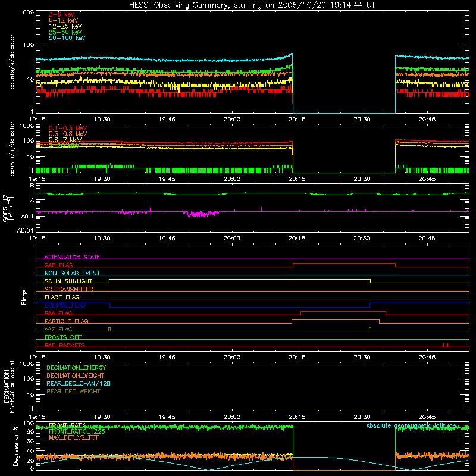Click the B tick label on GOES axis
This screenshot has width=476, height=476.
pos(32,186)
